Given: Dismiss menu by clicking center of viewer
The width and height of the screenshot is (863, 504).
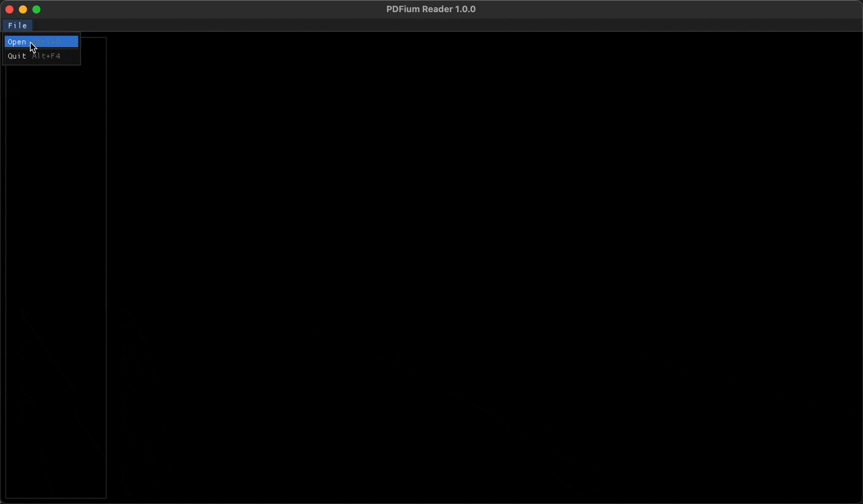Looking at the screenshot, I should (484, 267).
